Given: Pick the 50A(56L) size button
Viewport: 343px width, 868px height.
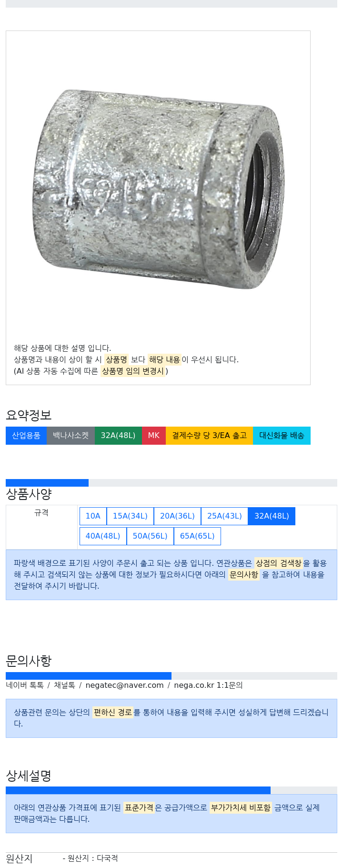Looking at the screenshot, I should click(150, 536).
